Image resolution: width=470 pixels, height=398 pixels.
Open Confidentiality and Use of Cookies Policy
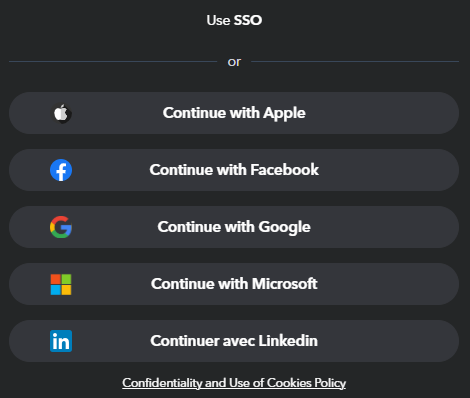(234, 383)
